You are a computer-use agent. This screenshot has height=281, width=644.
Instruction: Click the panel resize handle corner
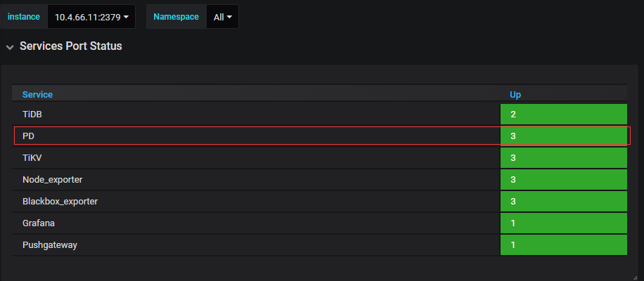tap(634, 277)
